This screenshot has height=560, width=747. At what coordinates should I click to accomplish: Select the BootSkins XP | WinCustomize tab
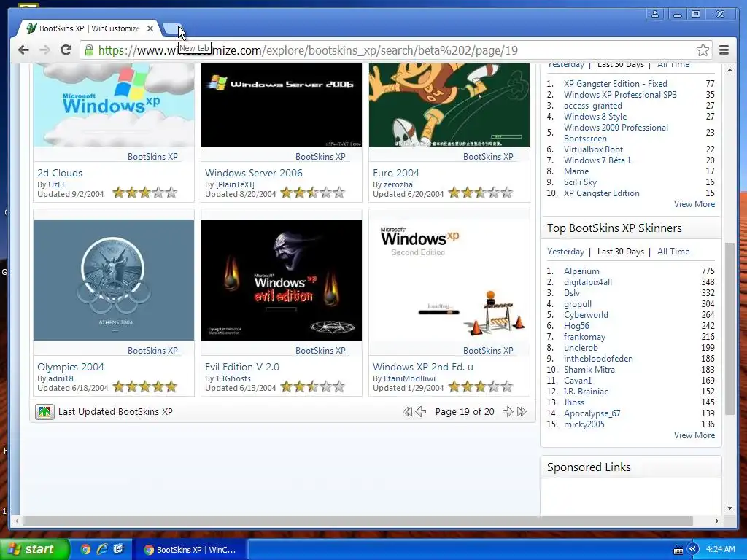tap(88, 28)
